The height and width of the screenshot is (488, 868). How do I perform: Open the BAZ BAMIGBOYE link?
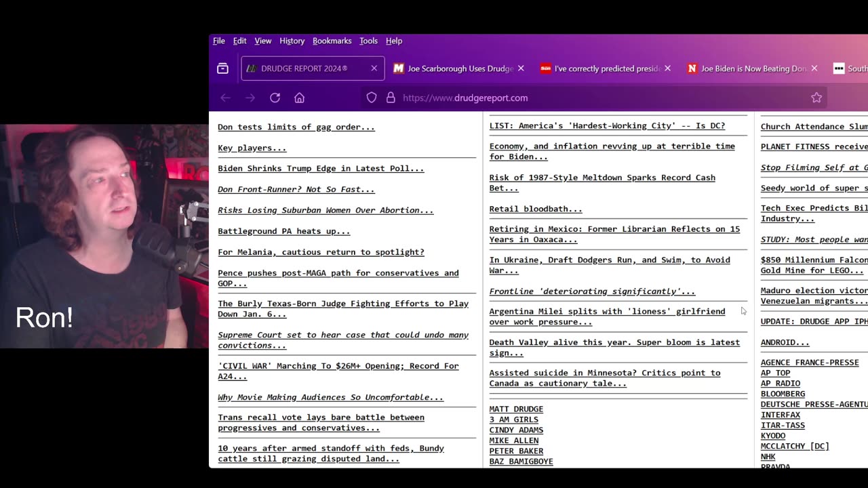tap(521, 462)
